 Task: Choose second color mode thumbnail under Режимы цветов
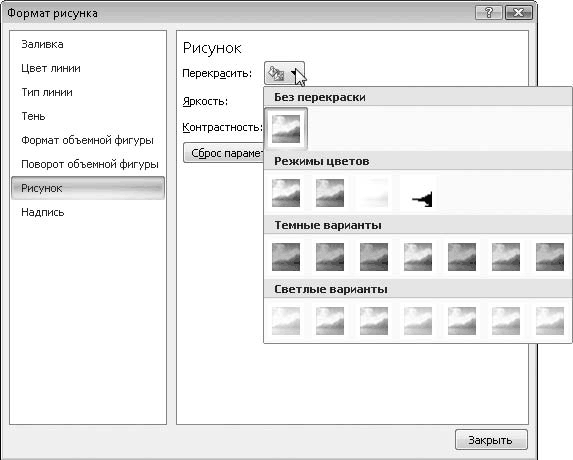(x=330, y=193)
